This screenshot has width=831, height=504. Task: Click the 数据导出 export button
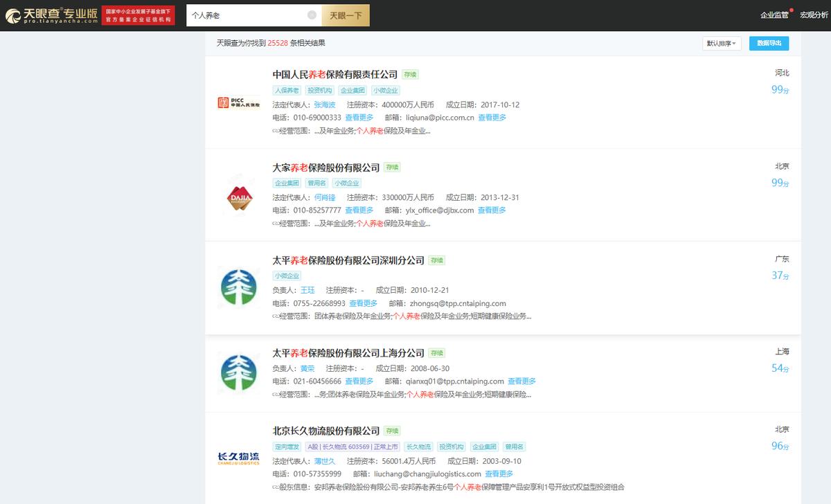click(x=769, y=44)
